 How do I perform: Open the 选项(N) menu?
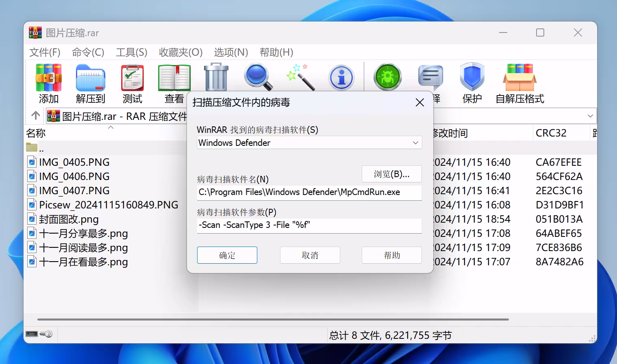(x=231, y=52)
